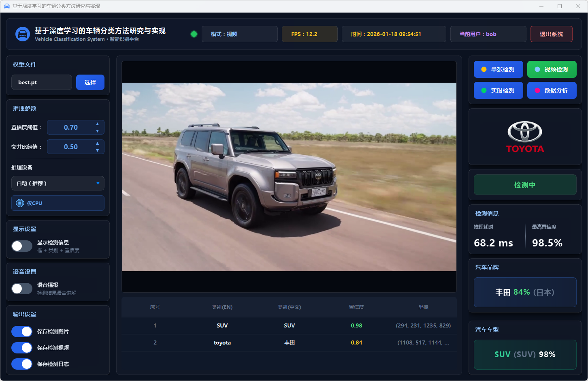Image resolution: width=588 pixels, height=381 pixels.
Task: Turn off 保存检测日志 switch
Action: tap(22, 364)
